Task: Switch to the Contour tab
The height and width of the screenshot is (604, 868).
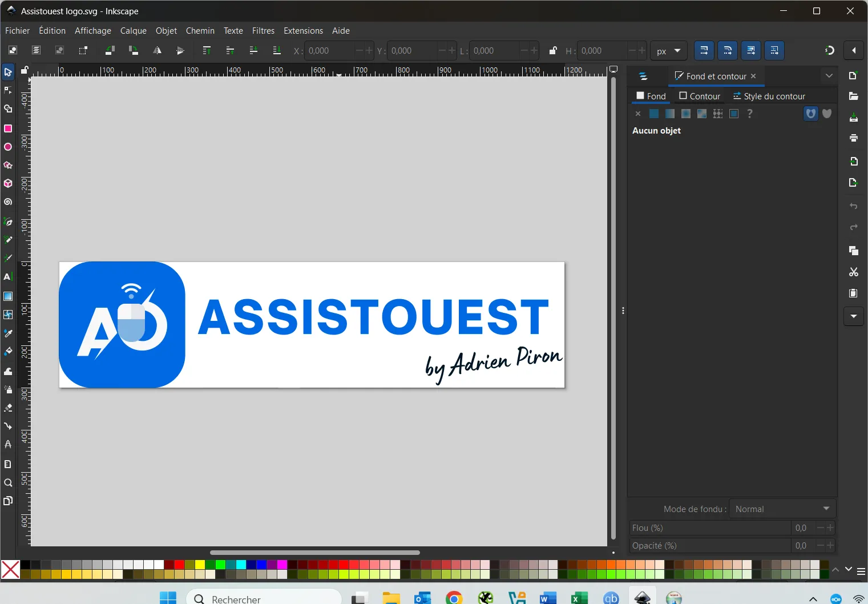Action: (700, 96)
